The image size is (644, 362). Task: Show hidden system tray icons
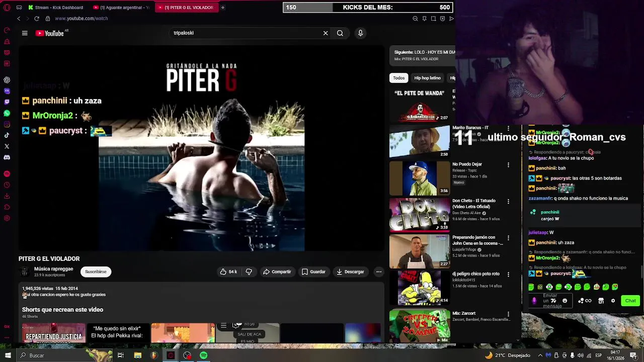click(540, 355)
